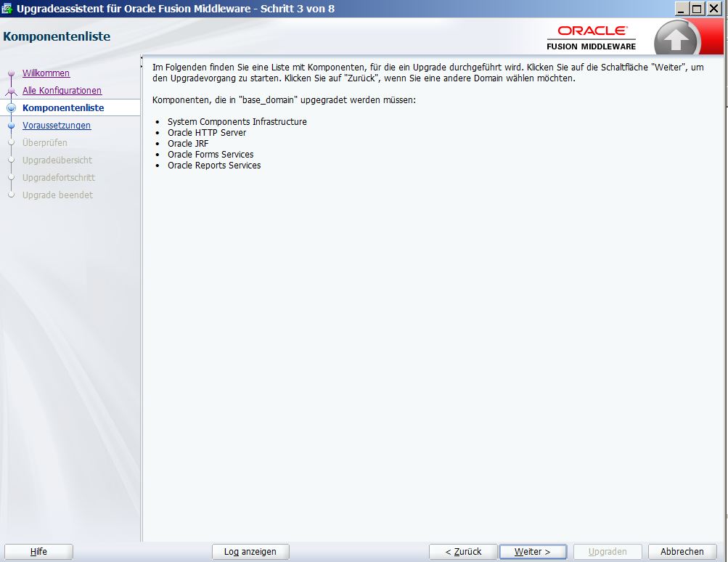This screenshot has width=728, height=562.
Task: Click the Willkommen step bullet icon
Action: (x=11, y=73)
